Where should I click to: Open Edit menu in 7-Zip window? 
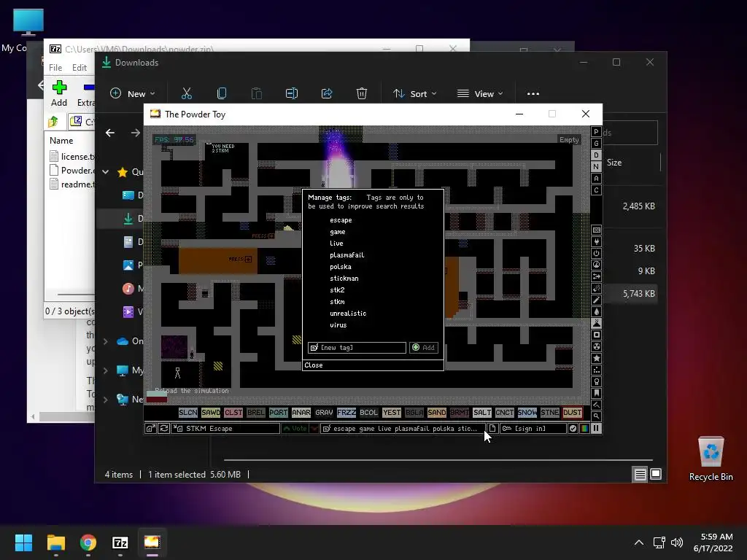coord(79,68)
